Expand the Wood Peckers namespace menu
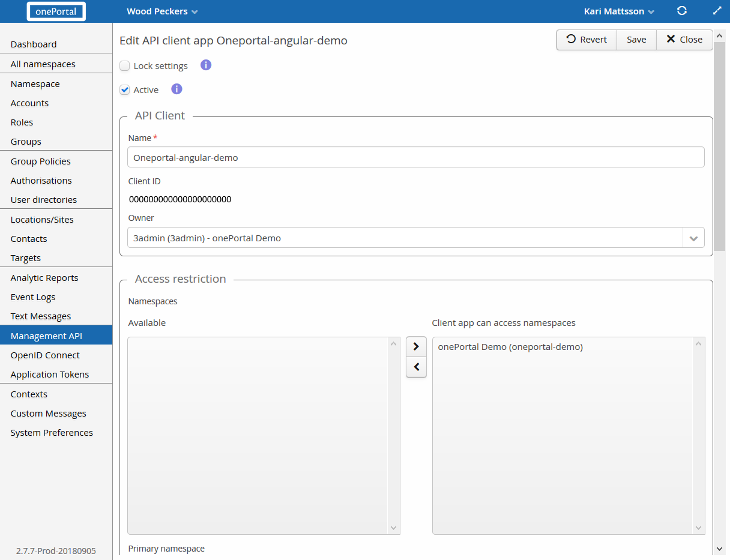 (x=162, y=11)
